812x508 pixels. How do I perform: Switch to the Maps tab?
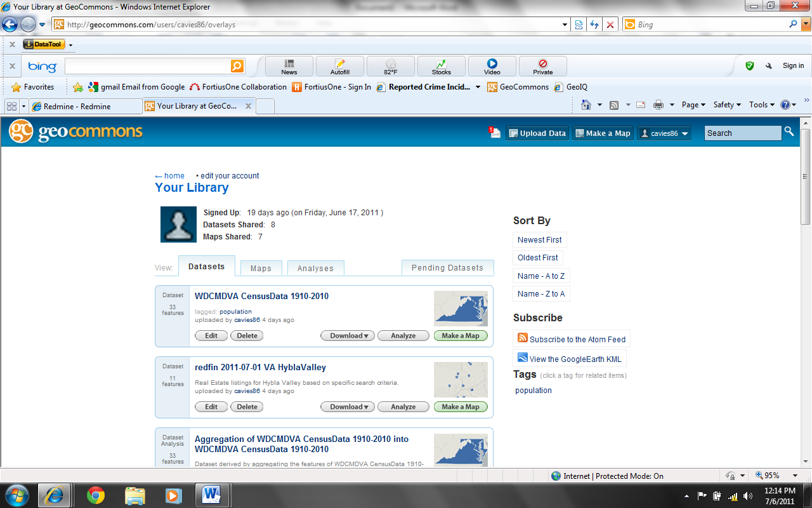click(x=261, y=268)
